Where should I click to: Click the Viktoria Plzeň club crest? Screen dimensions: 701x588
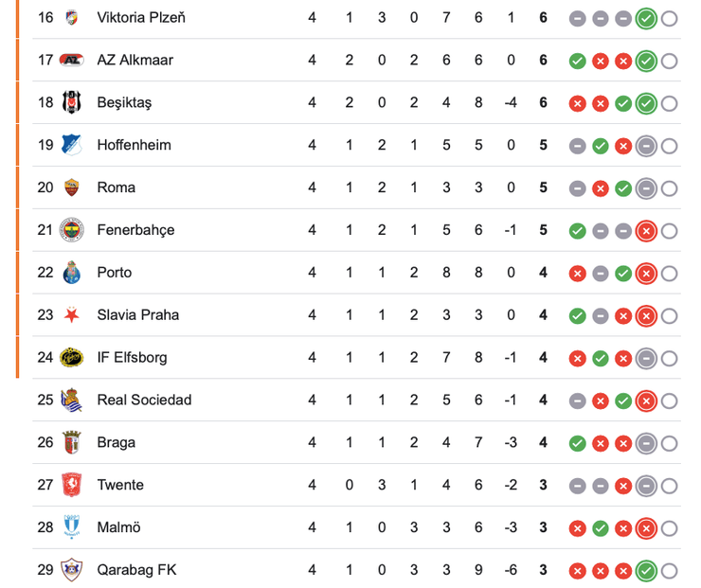(x=71, y=18)
